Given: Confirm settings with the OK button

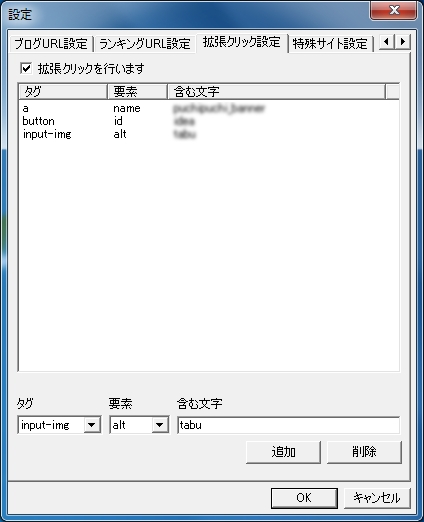Looking at the screenshot, I should (x=304, y=498).
